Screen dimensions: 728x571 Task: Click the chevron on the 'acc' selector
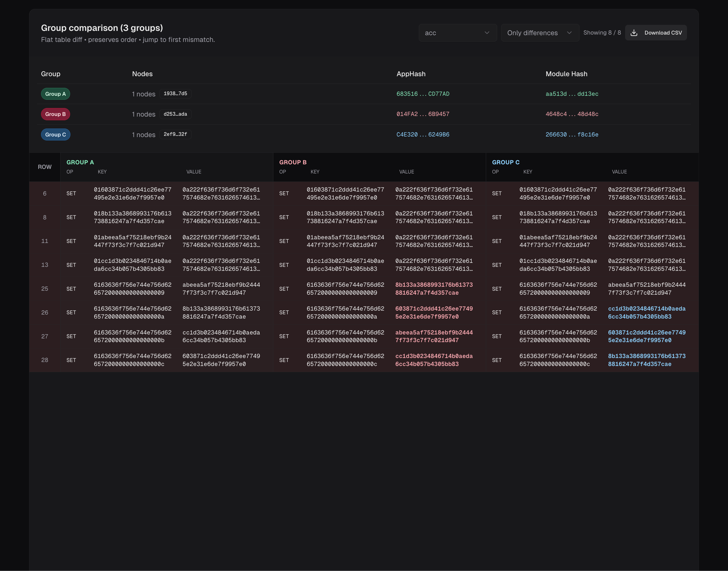pyautogui.click(x=487, y=33)
